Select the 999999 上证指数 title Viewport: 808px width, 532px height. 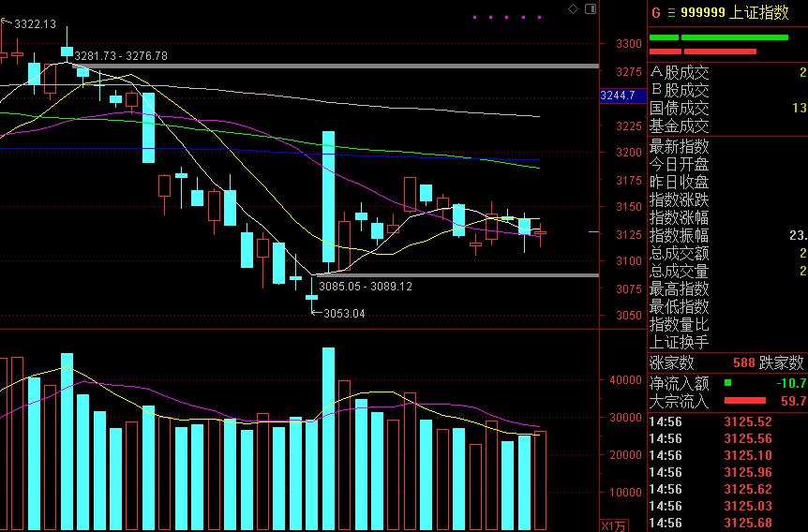pos(734,12)
